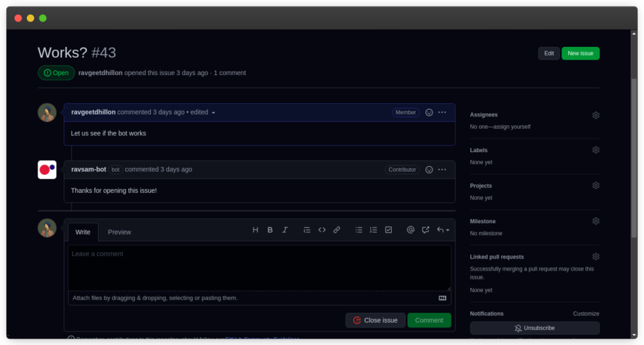Mention a user with the @ icon
Screen dimensions: 644x345
(x=411, y=230)
